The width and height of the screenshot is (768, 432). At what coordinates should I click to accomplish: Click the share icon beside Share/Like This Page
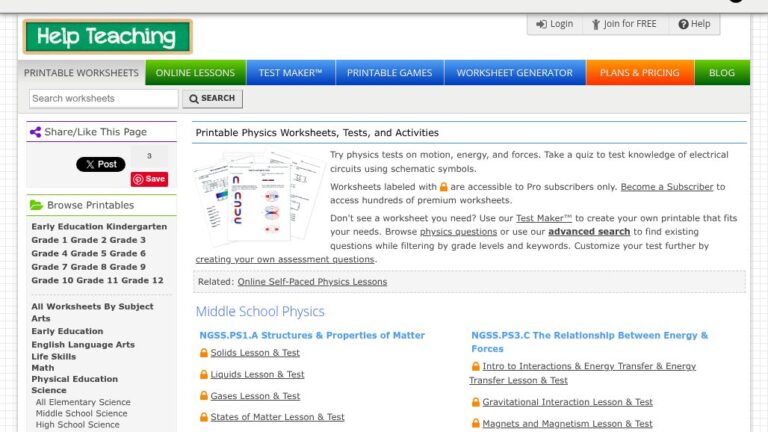pyautogui.click(x=35, y=132)
